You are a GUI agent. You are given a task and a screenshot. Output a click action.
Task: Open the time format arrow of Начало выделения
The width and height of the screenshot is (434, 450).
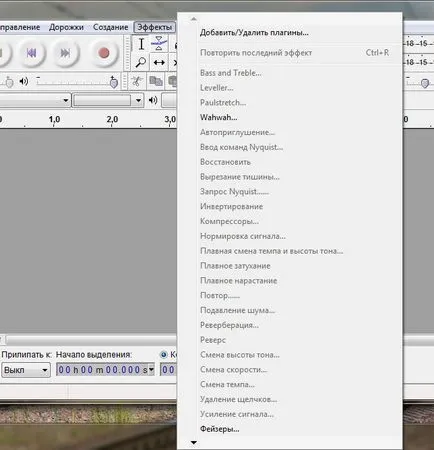click(x=151, y=369)
